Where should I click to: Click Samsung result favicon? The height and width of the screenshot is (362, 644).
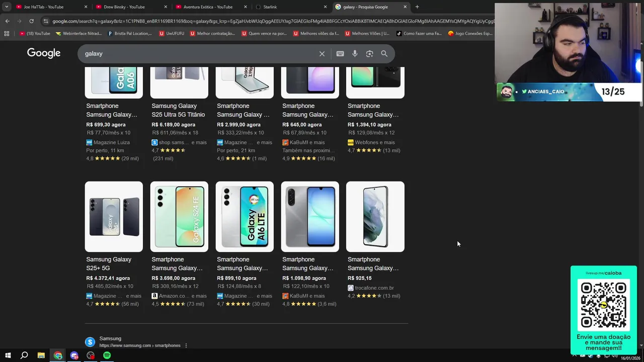(x=90, y=342)
